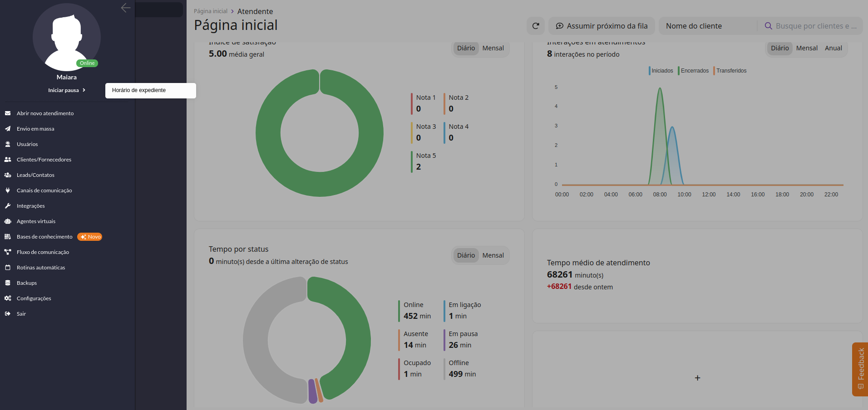
Task: Click Assumir próximo da fila button
Action: (x=602, y=26)
